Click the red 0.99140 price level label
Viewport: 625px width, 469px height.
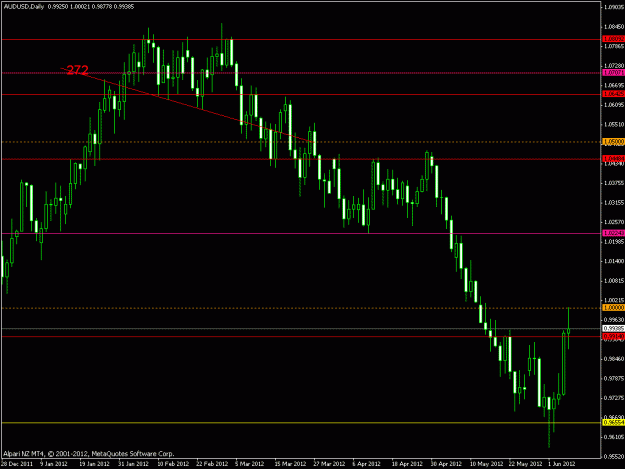[613, 337]
